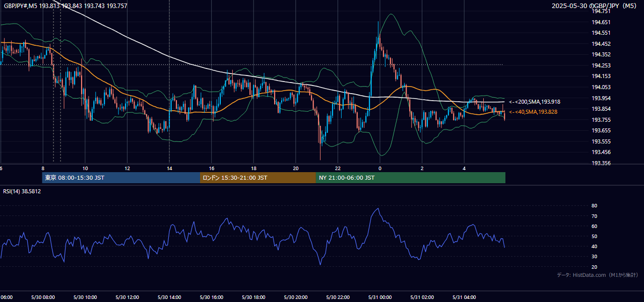Select the 2025-05-30 GBP/JPY (M5) chart title
Viewport: 644px width, 302px height.
point(595,6)
